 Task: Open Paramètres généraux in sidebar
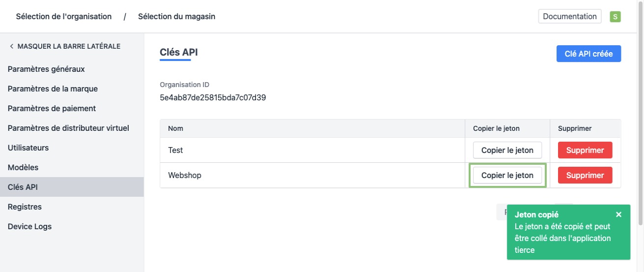pos(46,69)
